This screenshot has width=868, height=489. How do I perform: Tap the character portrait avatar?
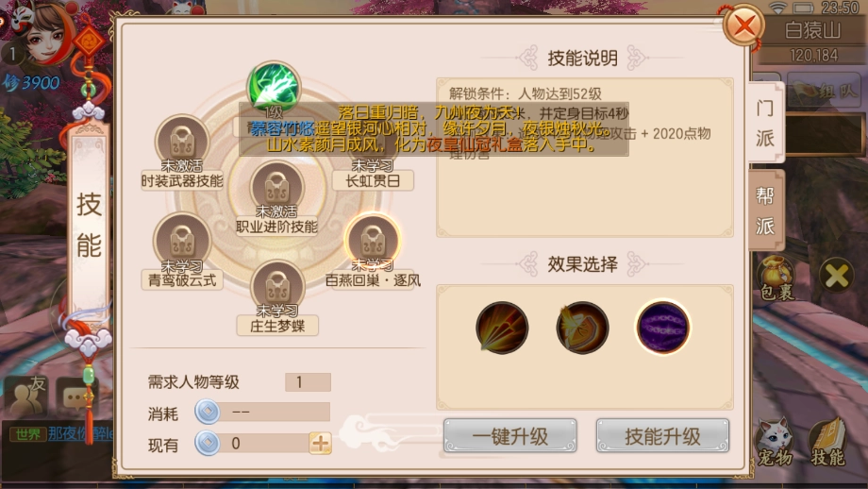click(47, 34)
